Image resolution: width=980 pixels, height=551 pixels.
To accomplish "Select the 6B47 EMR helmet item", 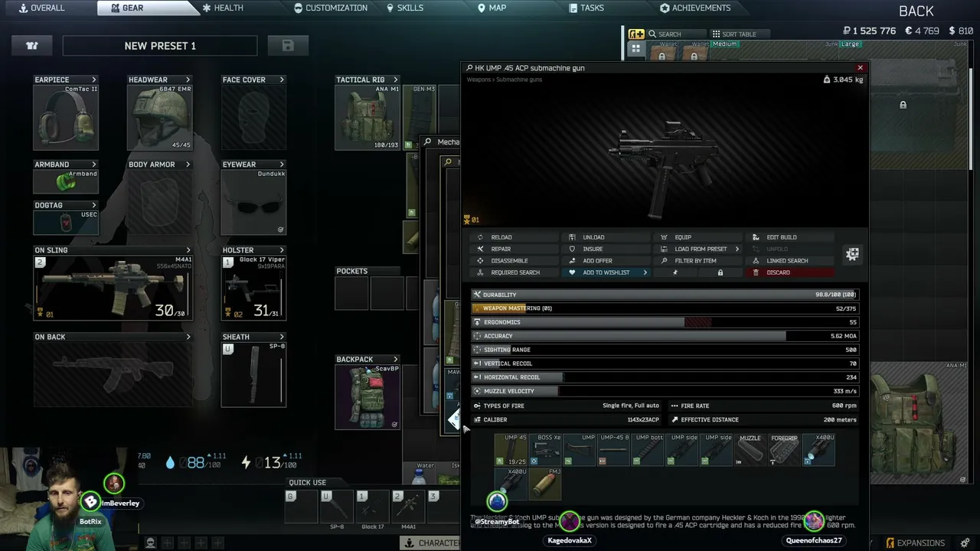I will 160,117.
